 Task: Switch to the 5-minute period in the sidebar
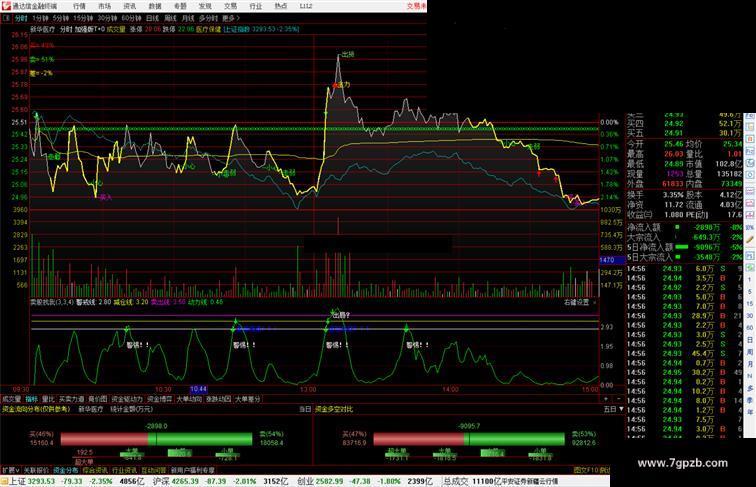(x=750, y=292)
